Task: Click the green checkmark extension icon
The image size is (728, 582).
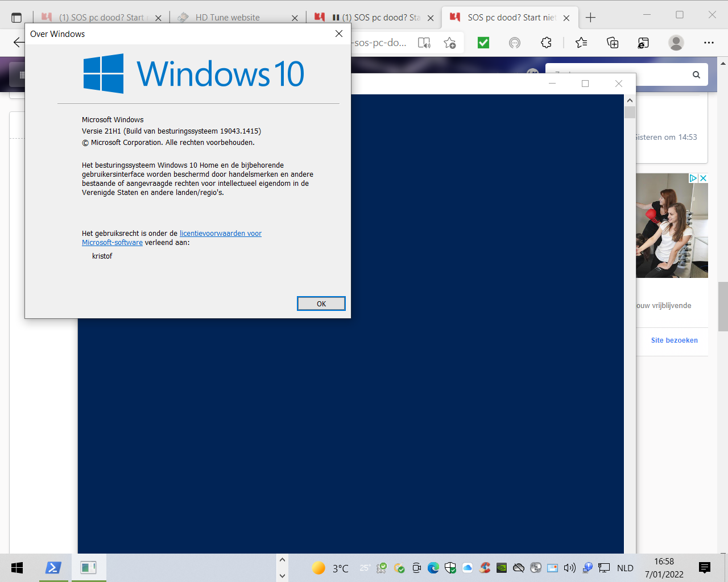Action: [x=483, y=43]
